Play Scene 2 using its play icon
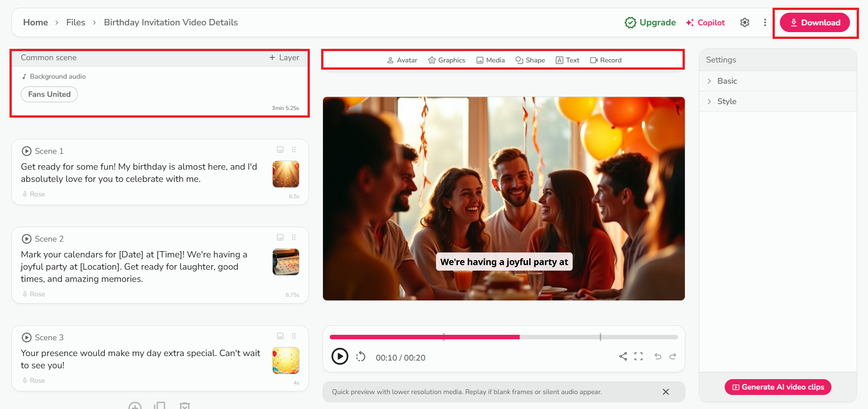Image resolution: width=868 pixels, height=409 pixels. (27, 239)
